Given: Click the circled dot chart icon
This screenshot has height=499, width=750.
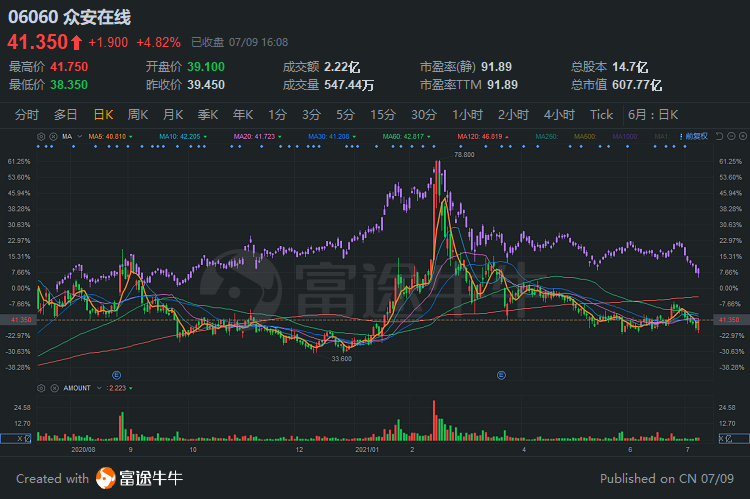Looking at the screenshot, I should coord(743,136).
